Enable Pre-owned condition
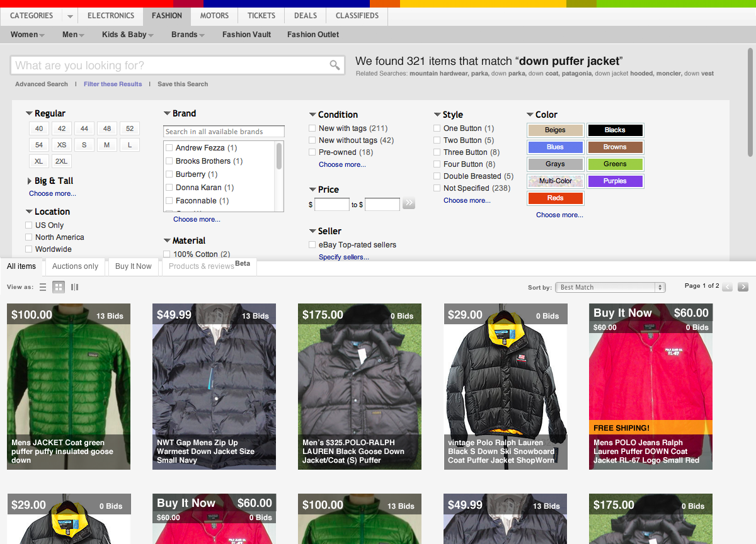This screenshot has height=544, width=756. (x=312, y=152)
